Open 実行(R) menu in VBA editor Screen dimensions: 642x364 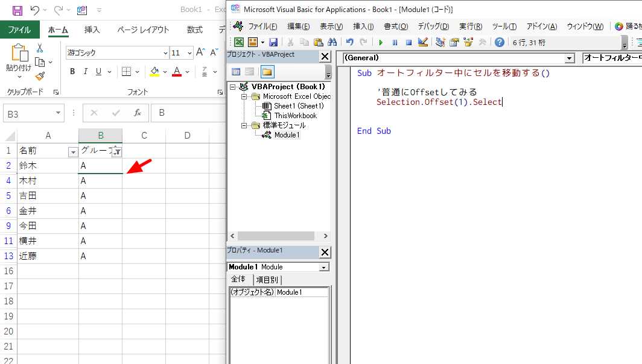pos(471,27)
